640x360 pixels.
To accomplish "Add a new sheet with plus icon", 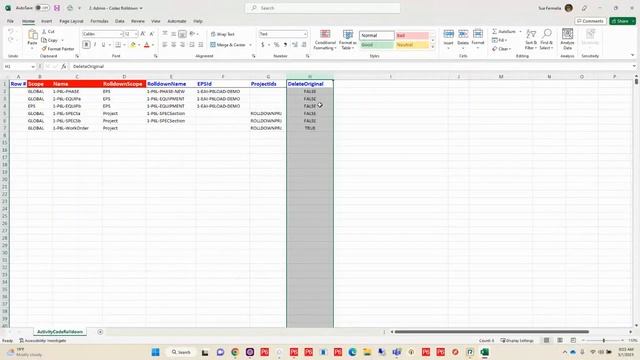I will [100, 332].
